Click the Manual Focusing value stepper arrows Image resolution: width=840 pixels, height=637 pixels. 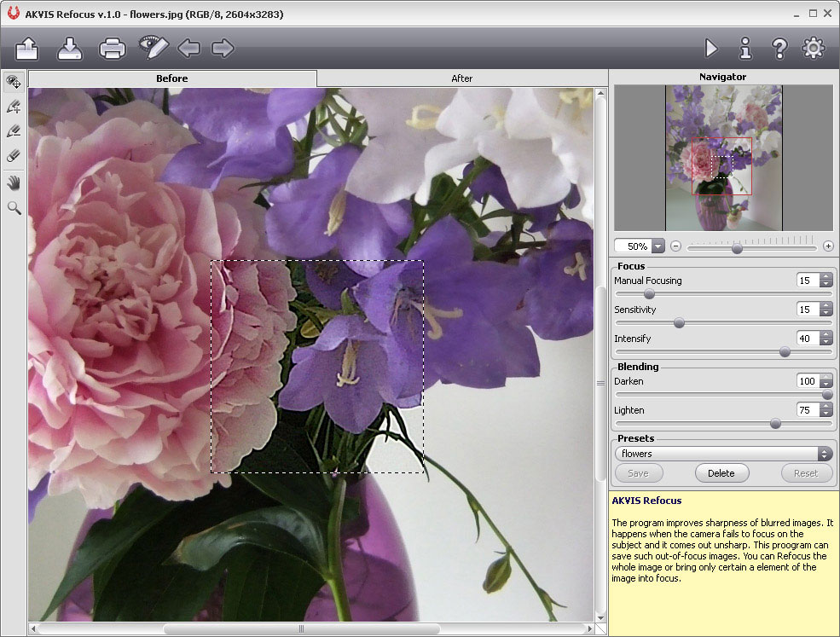coord(826,281)
